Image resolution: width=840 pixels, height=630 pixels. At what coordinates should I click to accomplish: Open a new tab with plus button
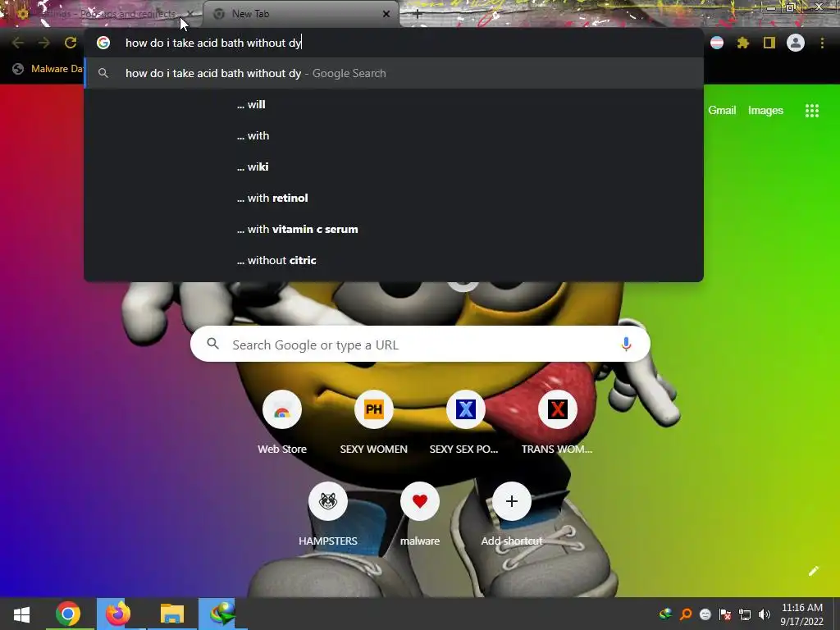418,14
